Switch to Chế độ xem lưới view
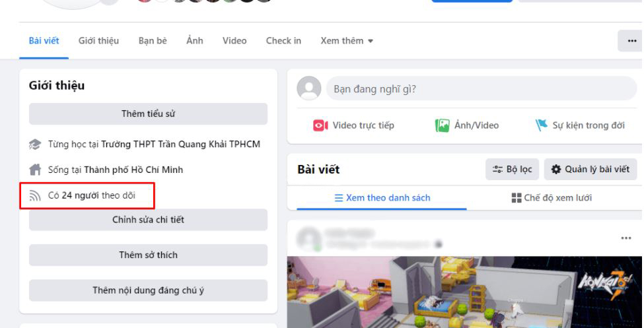 pyautogui.click(x=552, y=198)
